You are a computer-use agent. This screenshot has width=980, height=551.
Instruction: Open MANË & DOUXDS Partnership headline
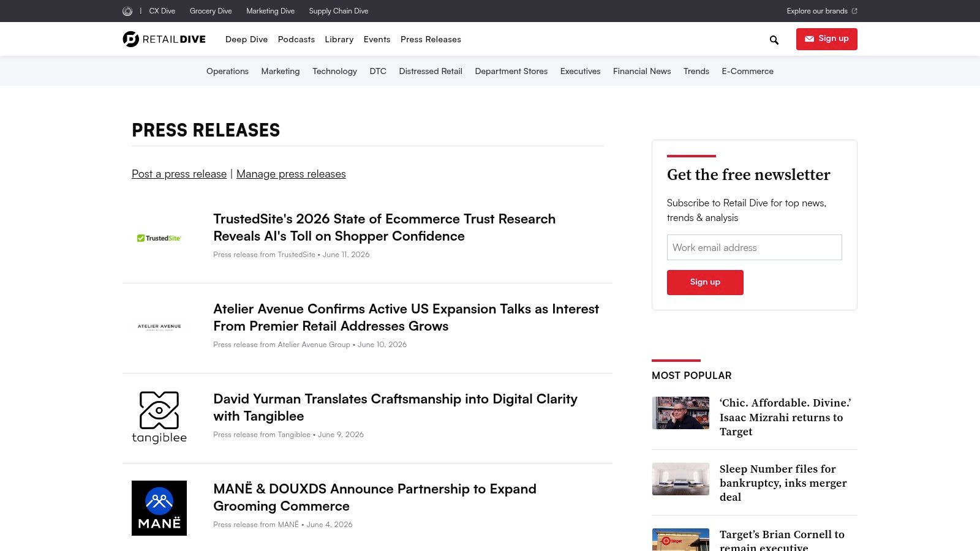point(375,497)
